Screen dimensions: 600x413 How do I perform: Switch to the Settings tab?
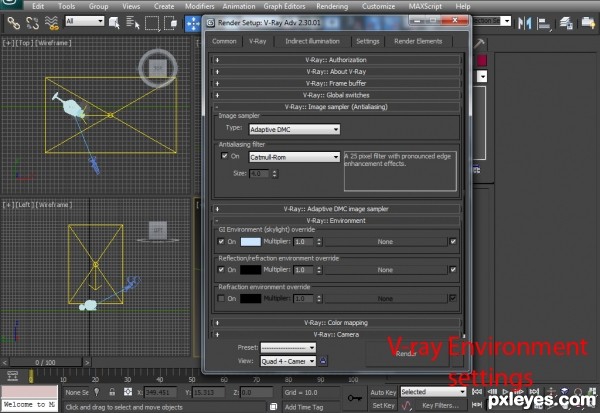(368, 41)
